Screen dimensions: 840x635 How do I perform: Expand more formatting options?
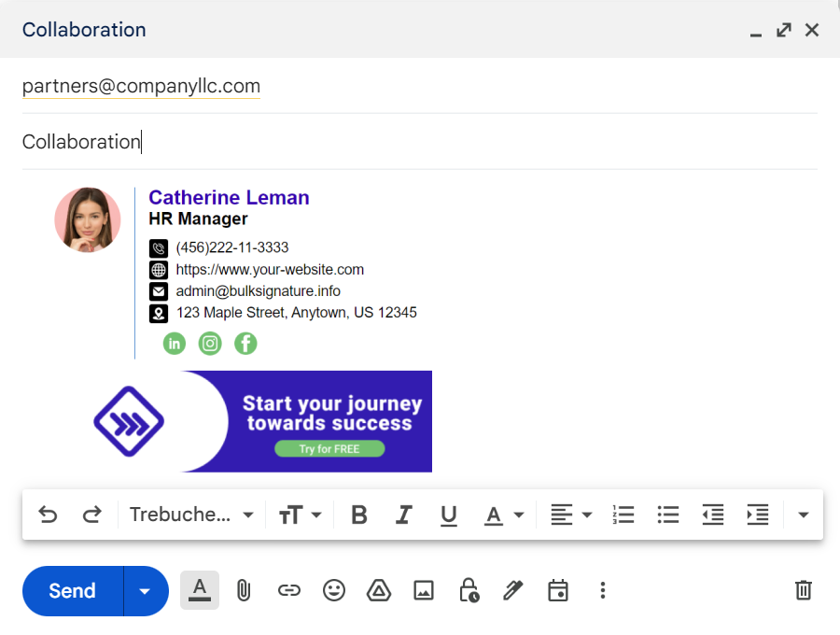click(x=803, y=515)
